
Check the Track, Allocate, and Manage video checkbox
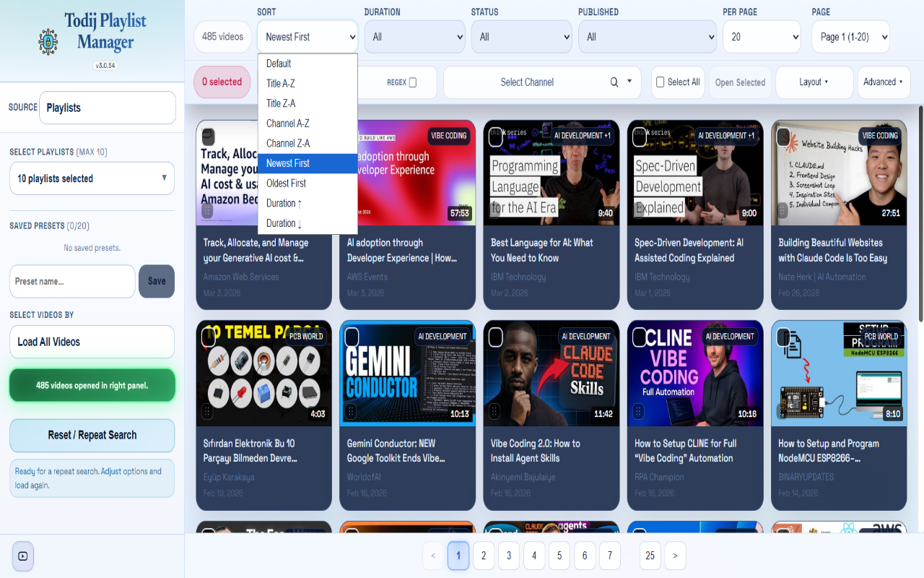tap(208, 137)
